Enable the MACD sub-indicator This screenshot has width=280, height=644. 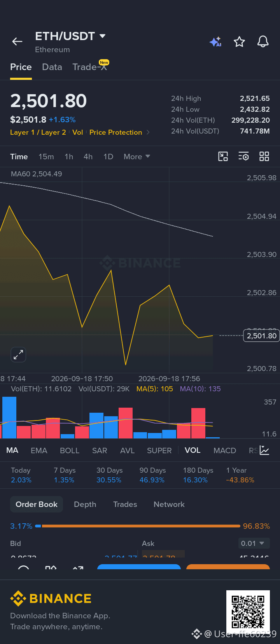(225, 450)
